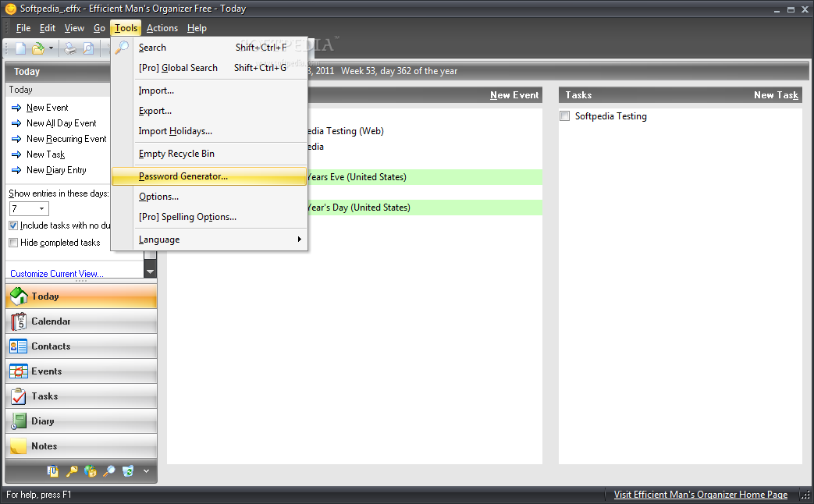Switch to the Contacts navigation button
The height and width of the screenshot is (504, 814).
[81, 346]
